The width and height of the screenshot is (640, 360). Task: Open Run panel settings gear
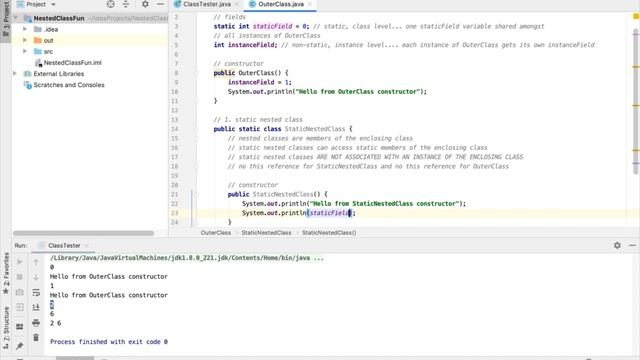617,245
